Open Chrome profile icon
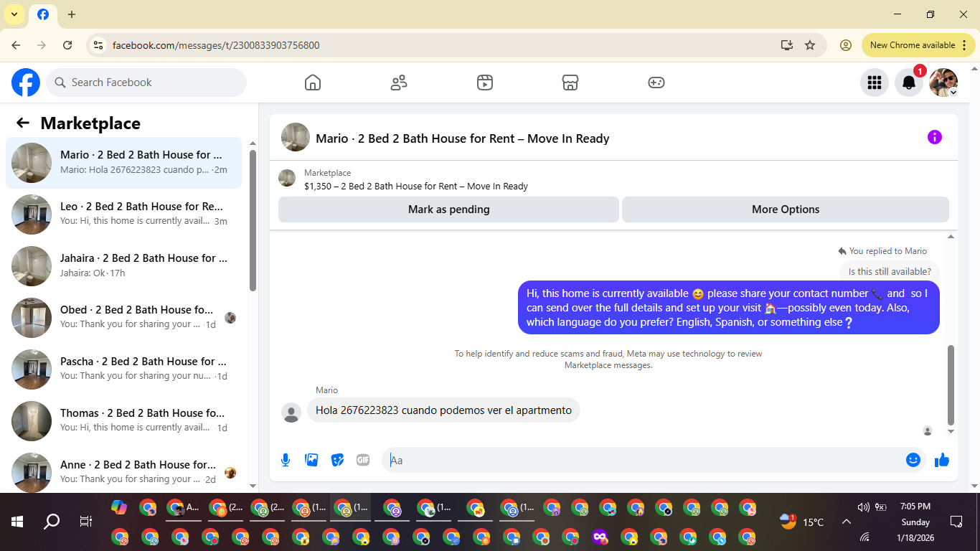Image resolution: width=980 pixels, height=551 pixels. click(x=846, y=45)
